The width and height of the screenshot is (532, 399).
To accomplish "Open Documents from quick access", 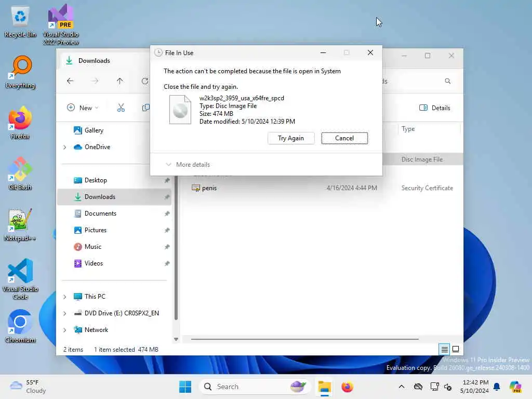I will (114, 214).
